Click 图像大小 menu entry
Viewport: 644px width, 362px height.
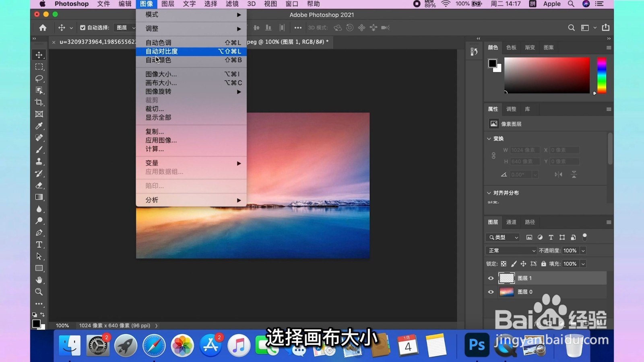coord(161,74)
